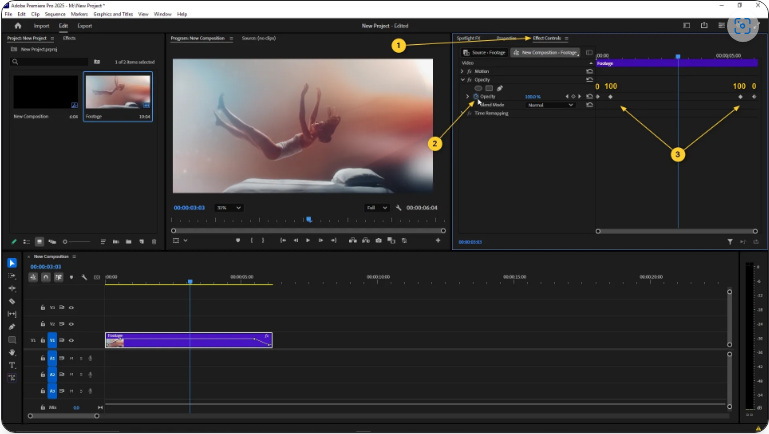Click the Home icon in the header
Image resolution: width=769 pixels, height=434 pixels.
(x=18, y=26)
